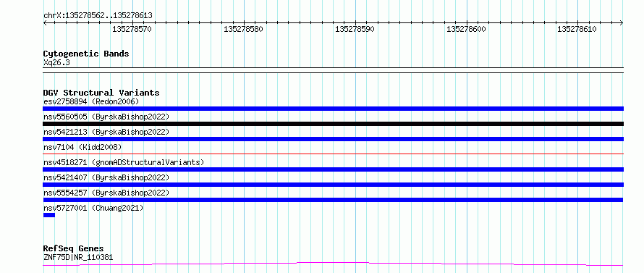This screenshot has width=644, height=273.
Task: Click the 135278580 ruler tick label
Action: (243, 29)
